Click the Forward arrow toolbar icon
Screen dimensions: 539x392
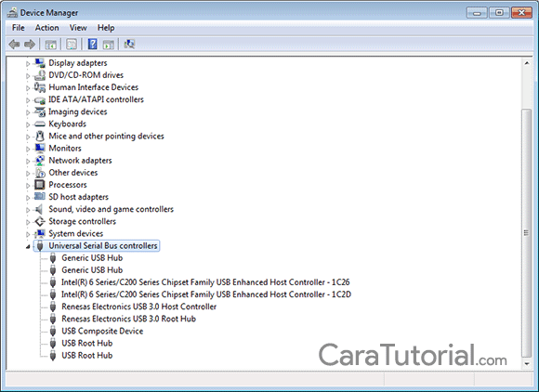click(x=30, y=45)
